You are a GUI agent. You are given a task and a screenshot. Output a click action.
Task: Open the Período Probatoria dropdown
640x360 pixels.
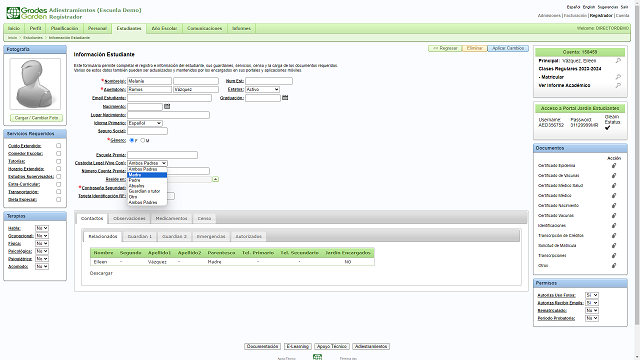(x=592, y=318)
